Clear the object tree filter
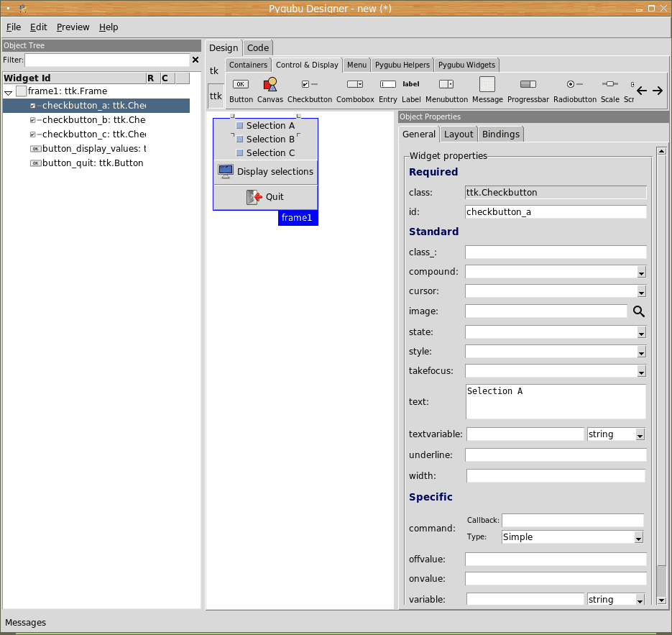The image size is (672, 635). coord(195,60)
